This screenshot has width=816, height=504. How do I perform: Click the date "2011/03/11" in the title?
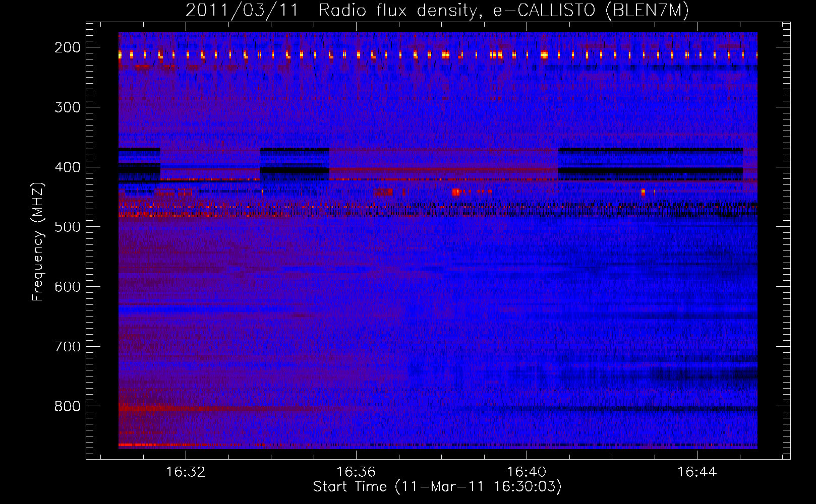tap(242, 11)
